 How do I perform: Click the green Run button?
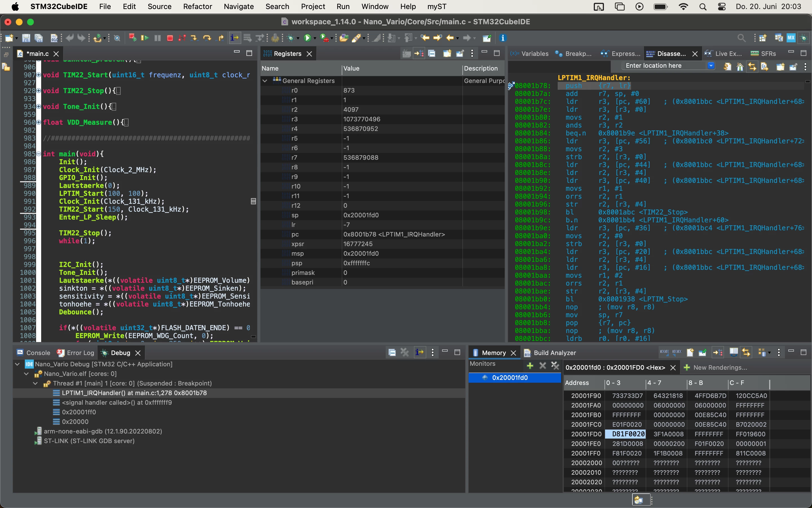click(307, 38)
